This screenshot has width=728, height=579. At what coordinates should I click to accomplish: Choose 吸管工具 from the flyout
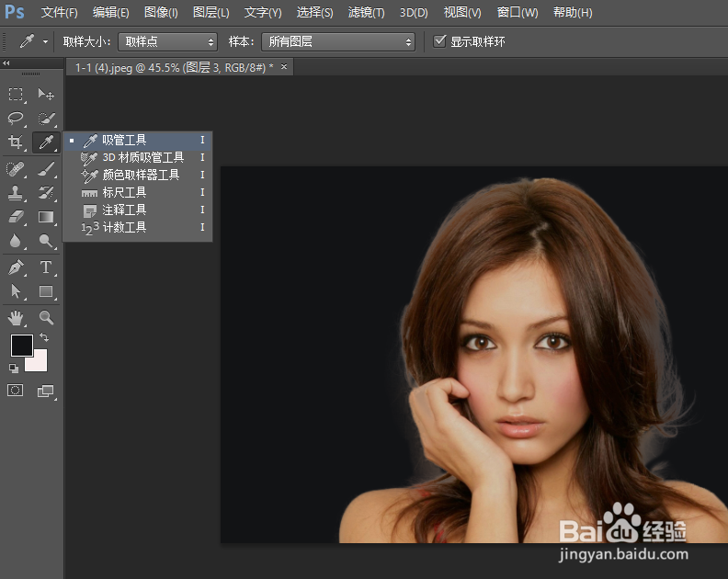138,141
